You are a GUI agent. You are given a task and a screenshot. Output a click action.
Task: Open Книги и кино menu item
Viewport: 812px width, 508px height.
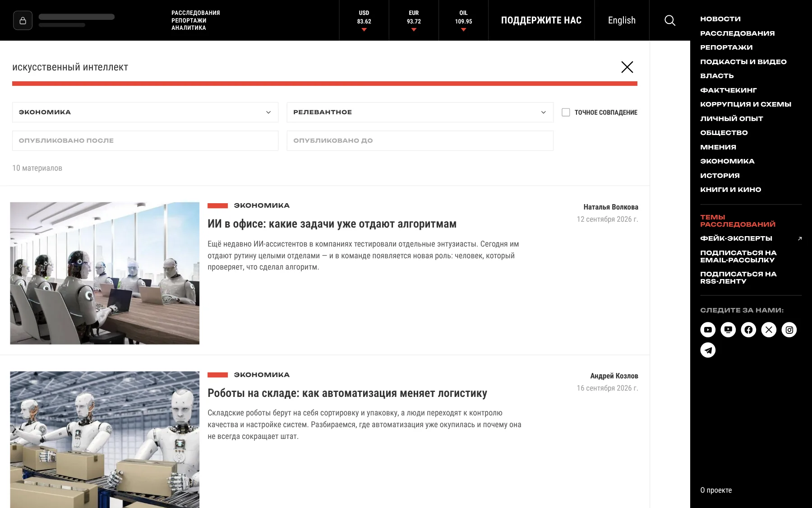[x=730, y=190]
